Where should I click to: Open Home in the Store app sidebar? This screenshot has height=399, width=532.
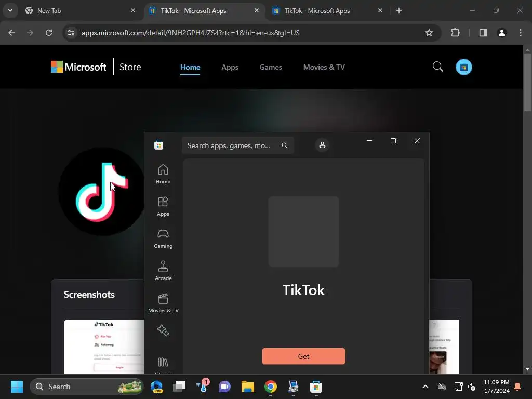coord(163,174)
